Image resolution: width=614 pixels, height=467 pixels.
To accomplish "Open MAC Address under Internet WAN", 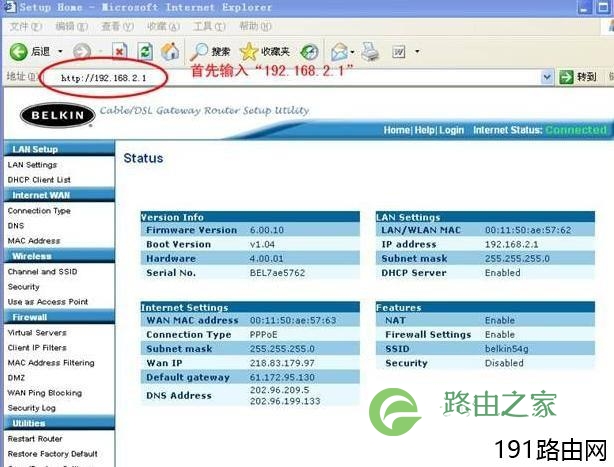I will (x=34, y=241).
